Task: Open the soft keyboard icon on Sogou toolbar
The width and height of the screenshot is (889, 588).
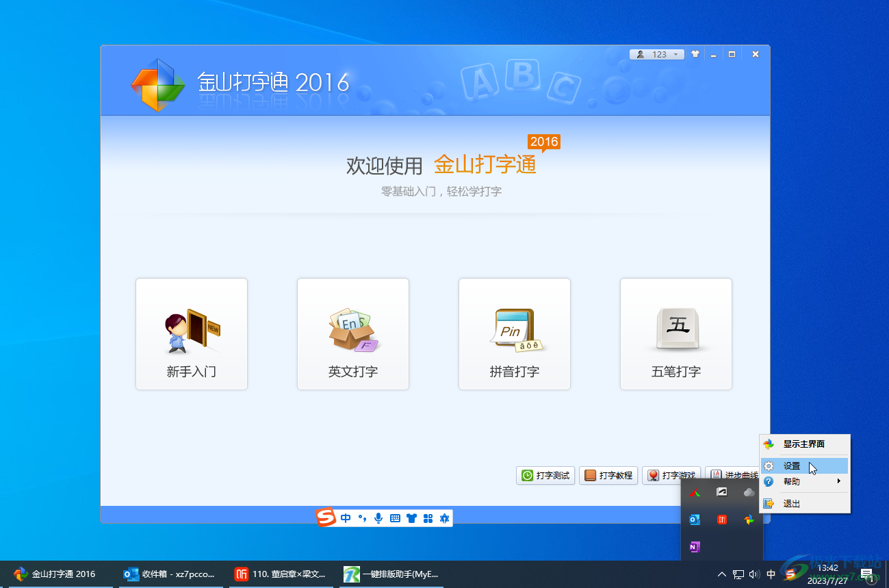Action: tap(395, 518)
